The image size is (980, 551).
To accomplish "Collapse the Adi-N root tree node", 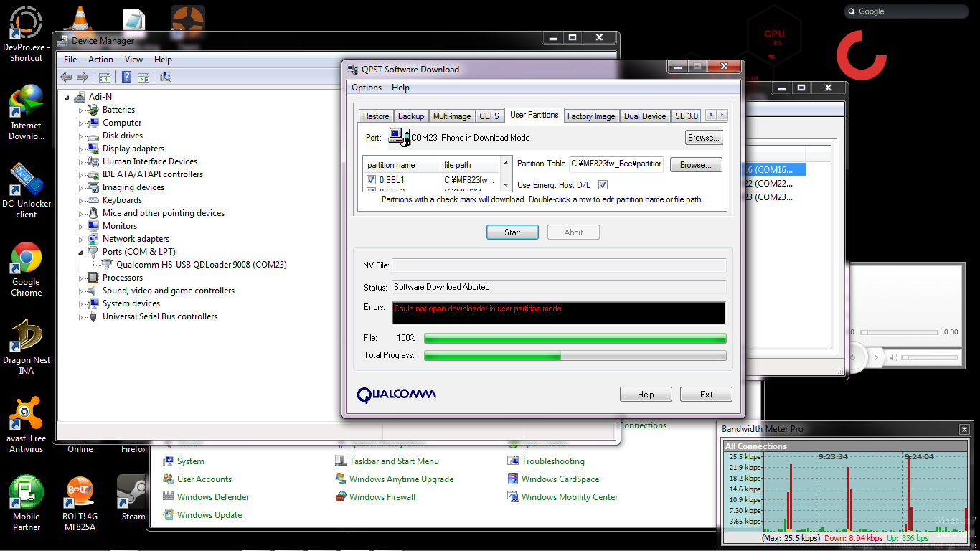I will (66, 96).
